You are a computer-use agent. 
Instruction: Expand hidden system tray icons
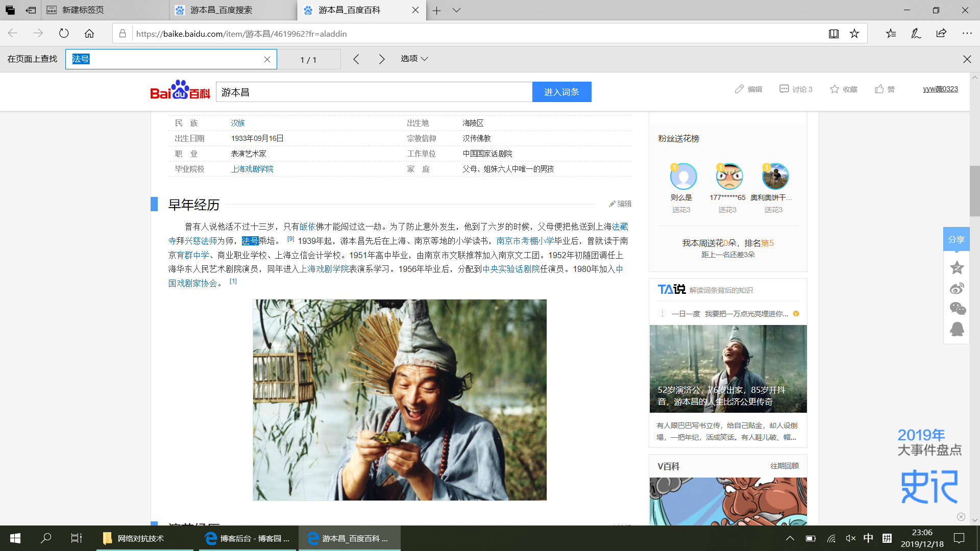790,538
